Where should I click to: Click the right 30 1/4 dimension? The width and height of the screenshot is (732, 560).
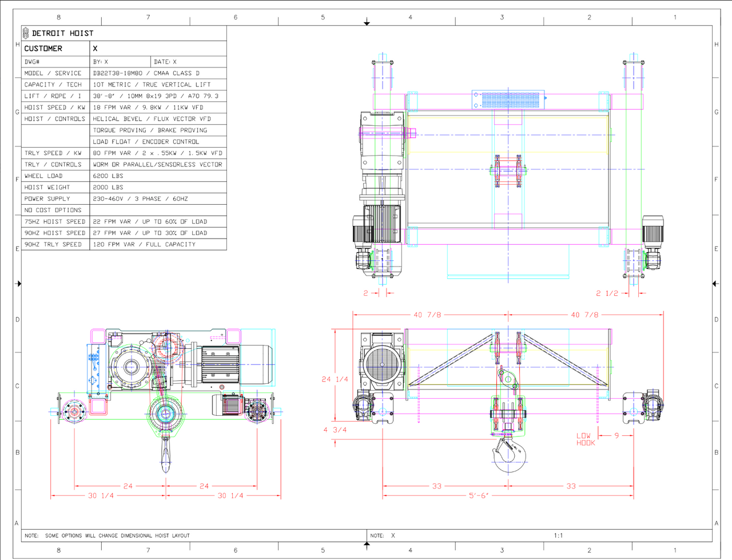pyautogui.click(x=230, y=496)
